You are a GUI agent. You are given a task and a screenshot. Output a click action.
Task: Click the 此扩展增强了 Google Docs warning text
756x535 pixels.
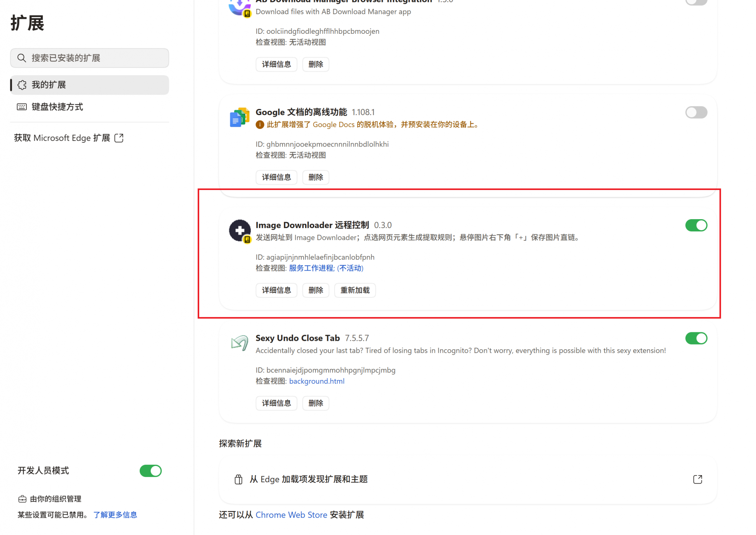point(372,125)
